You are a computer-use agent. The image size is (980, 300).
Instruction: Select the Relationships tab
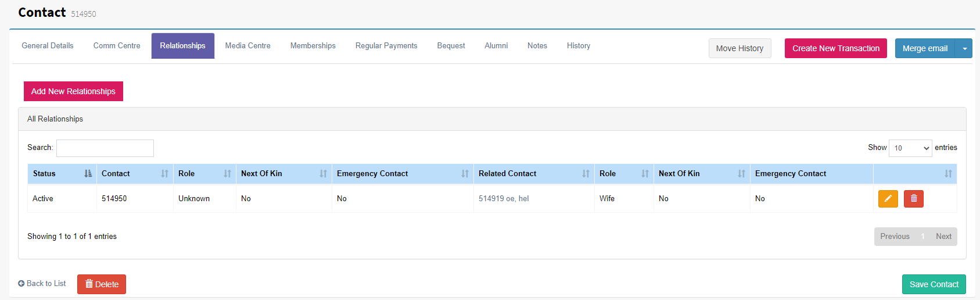[x=183, y=46]
